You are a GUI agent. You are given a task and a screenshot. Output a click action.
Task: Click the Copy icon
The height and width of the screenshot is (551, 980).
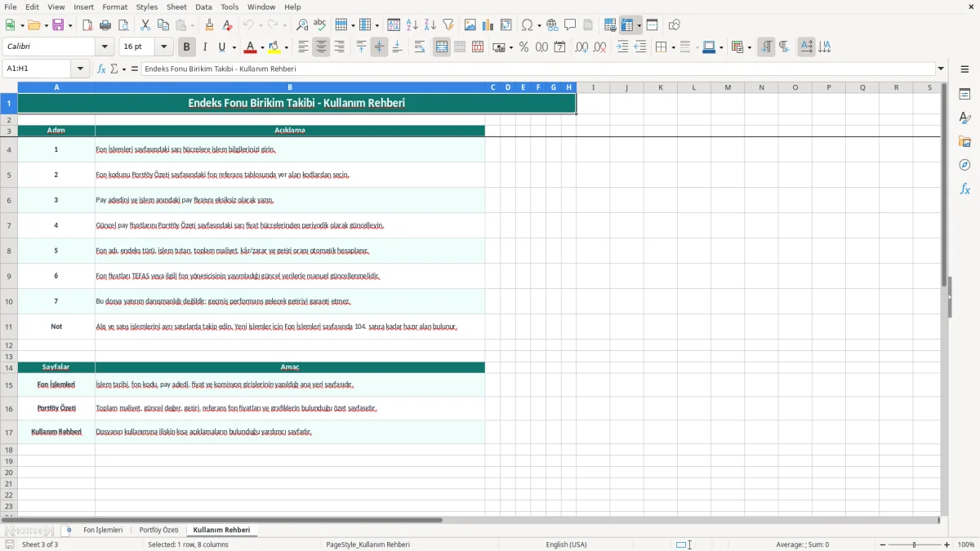163,25
